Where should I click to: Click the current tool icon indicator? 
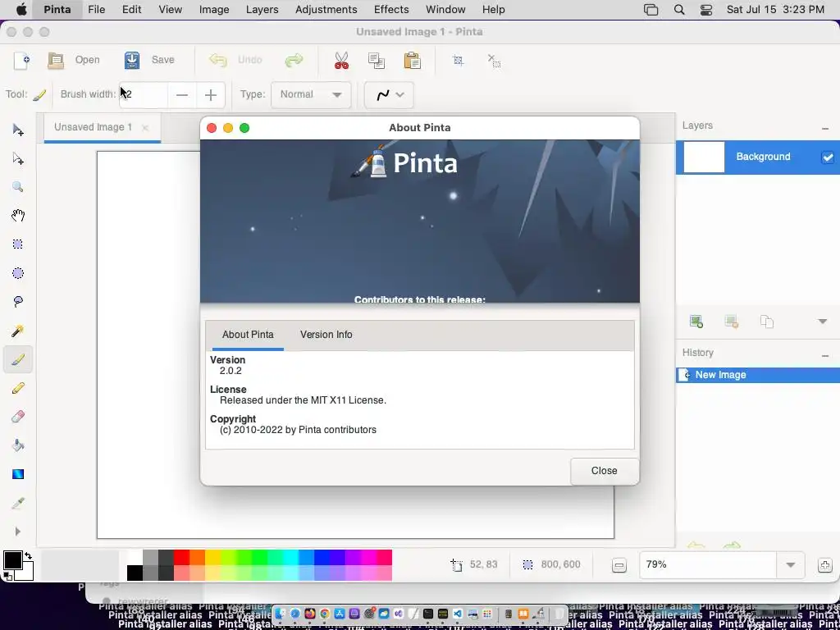point(39,95)
